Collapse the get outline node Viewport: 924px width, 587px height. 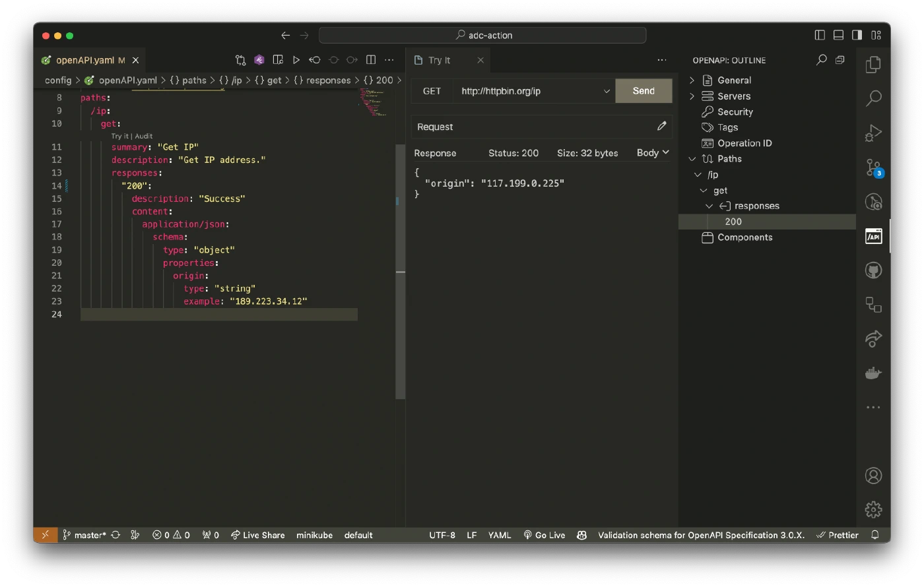(x=703, y=190)
